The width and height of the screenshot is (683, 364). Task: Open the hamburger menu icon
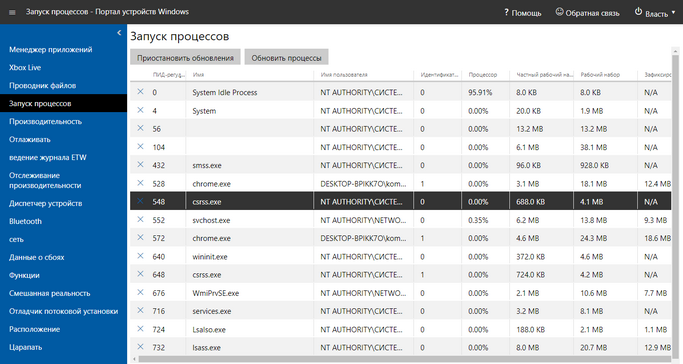[12, 12]
